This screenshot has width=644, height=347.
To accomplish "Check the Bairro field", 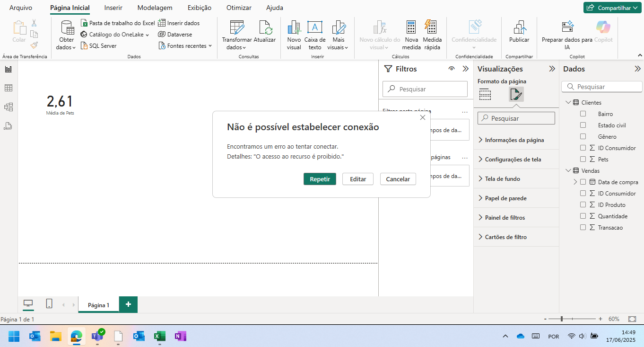I will (x=583, y=114).
